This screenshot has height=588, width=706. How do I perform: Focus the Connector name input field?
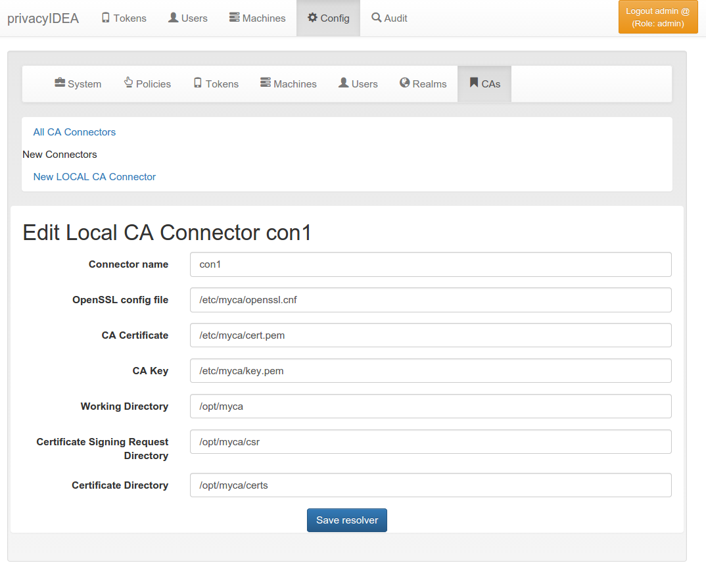[x=431, y=264]
